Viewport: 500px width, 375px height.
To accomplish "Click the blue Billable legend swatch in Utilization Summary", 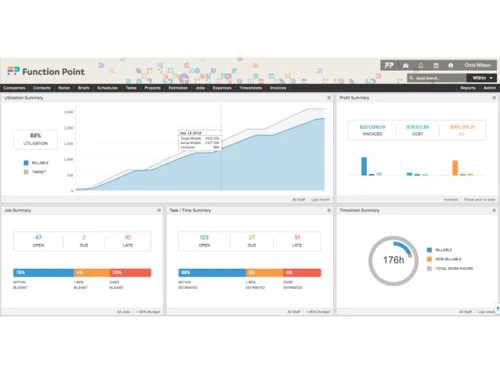I will click(x=26, y=163).
